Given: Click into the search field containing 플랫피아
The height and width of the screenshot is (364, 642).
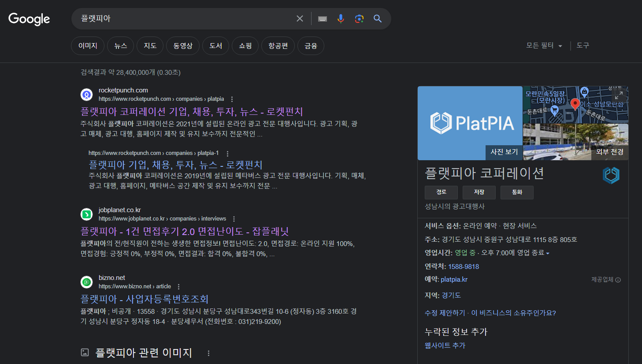Looking at the screenshot, I should 185,18.
